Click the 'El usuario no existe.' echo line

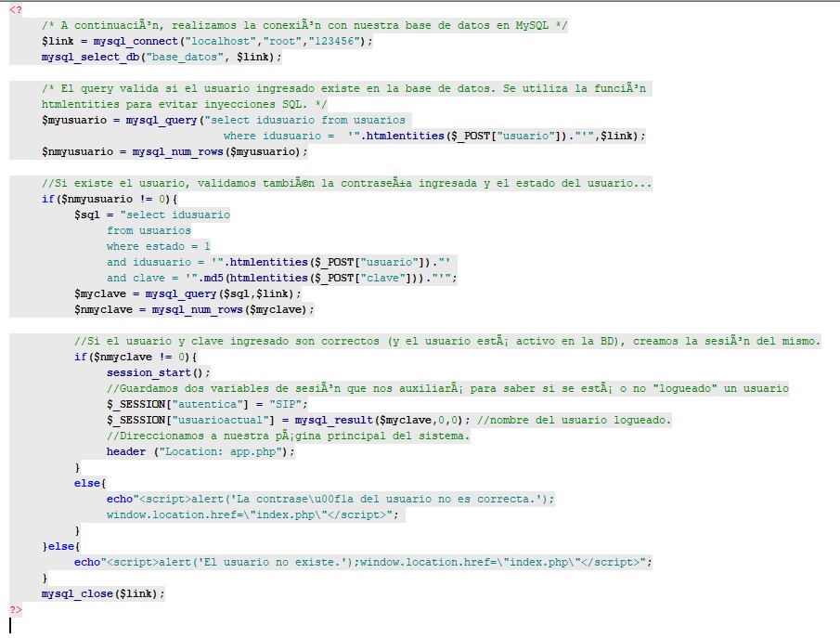point(363,562)
